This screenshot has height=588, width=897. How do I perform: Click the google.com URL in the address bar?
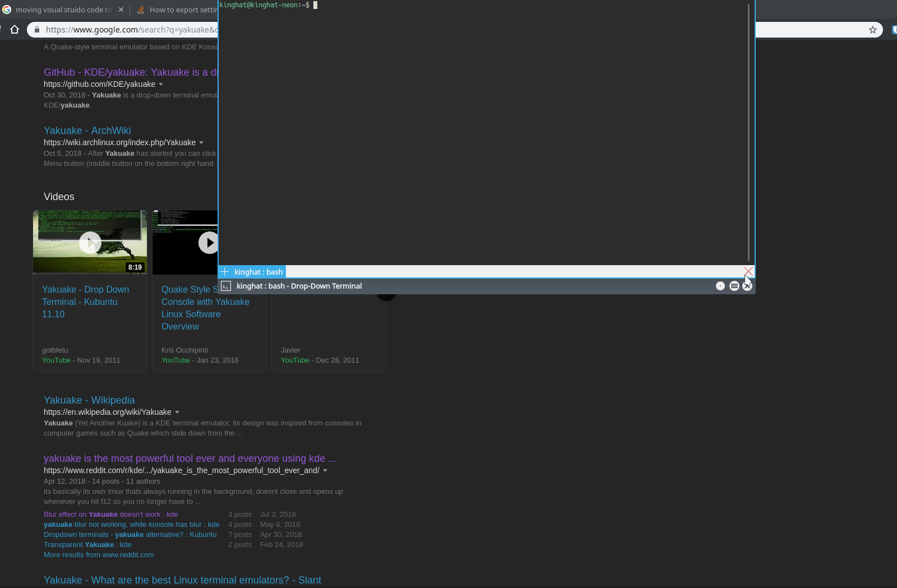click(132, 30)
